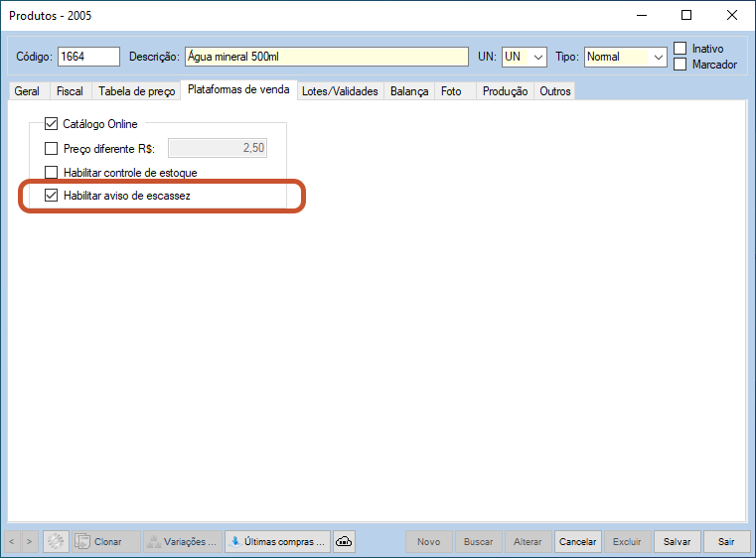Exit the window with Sair button
756x558 pixels.
pyautogui.click(x=726, y=541)
